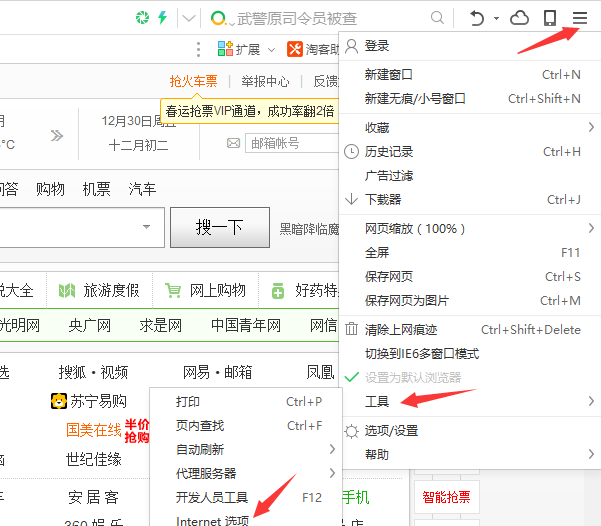Switch to the 汽车 search tab
The height and width of the screenshot is (526, 601).
coord(142,189)
